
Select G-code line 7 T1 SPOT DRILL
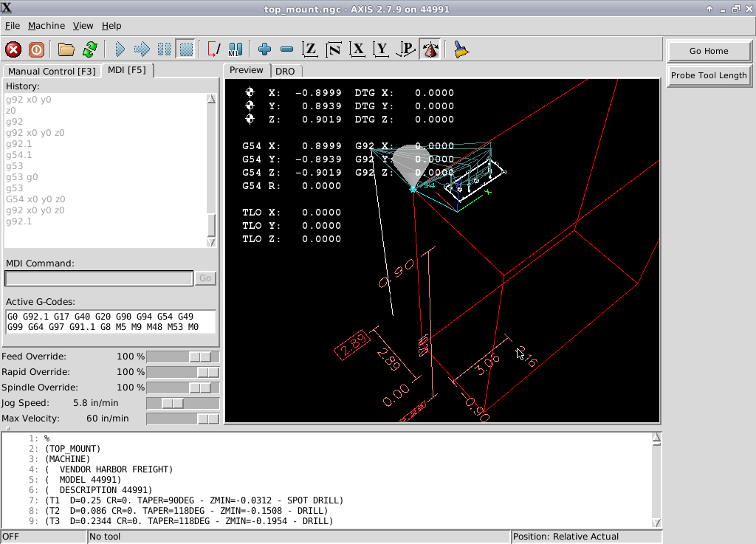(x=194, y=500)
